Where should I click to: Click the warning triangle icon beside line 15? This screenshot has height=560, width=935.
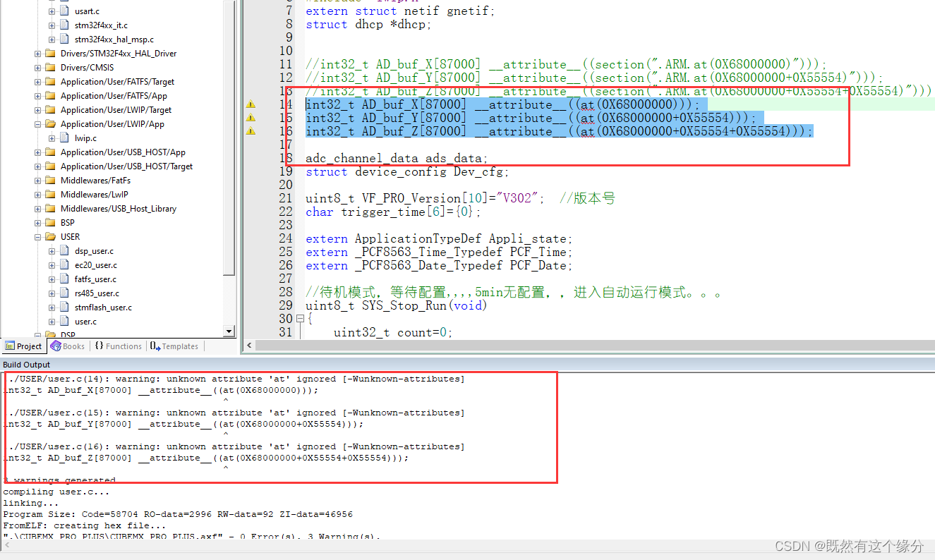[x=251, y=118]
